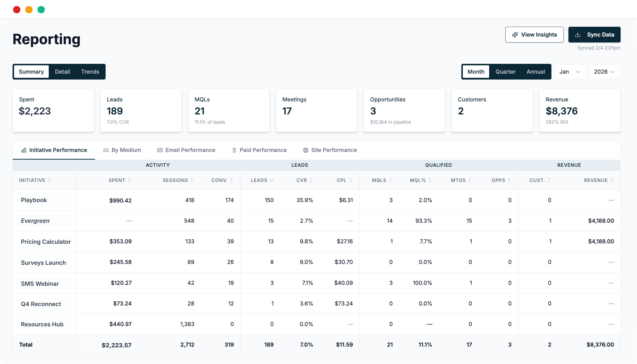Open the Trends view tab
Viewport: 637px width, 364px height.
(90, 72)
